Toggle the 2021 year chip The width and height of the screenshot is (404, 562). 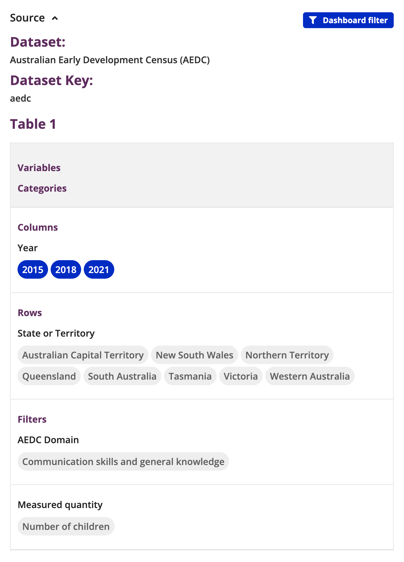99,270
